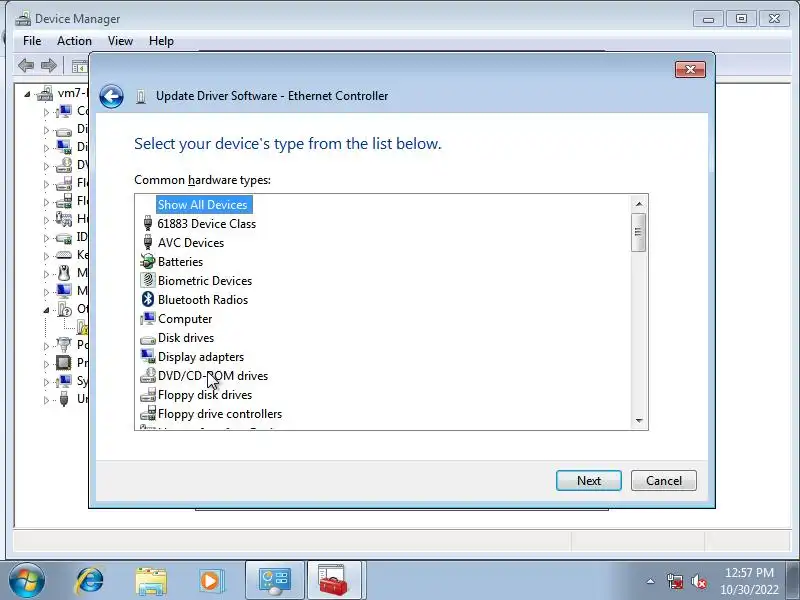Click the network status tray icon
Image resolution: width=800 pixels, height=600 pixels.
674,581
